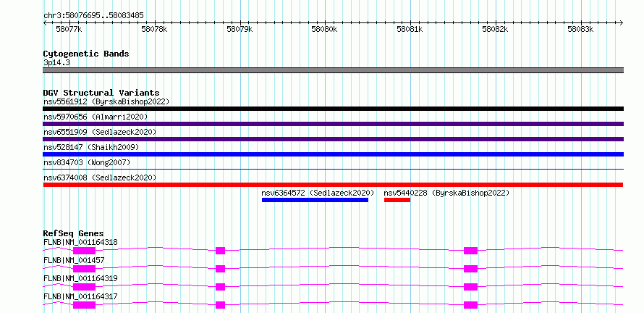Click the nsv5970656 (Almarri2020) label
The width and height of the screenshot is (644, 313).
coord(96,117)
